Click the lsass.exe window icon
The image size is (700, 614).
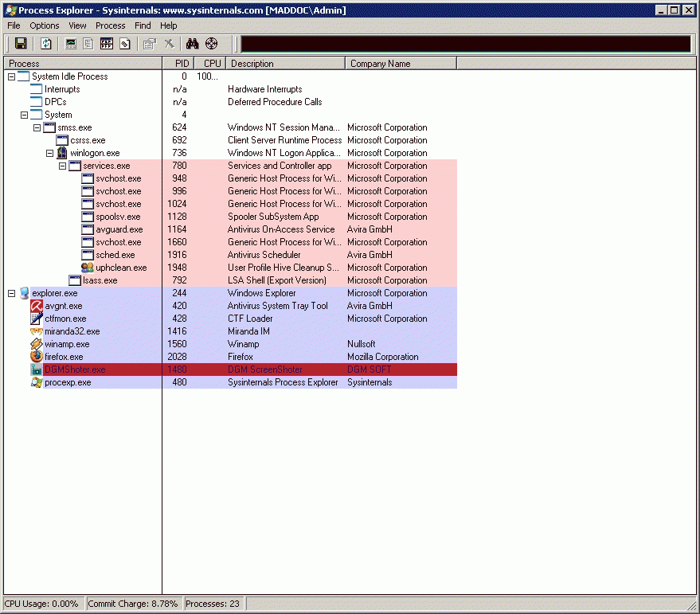75,280
